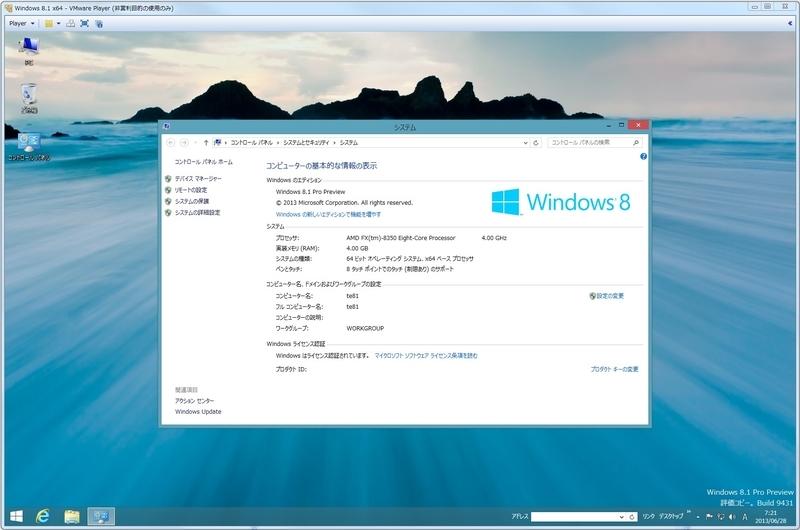This screenshot has height=530, width=800.
Task: Go up one level in Control Panel
Action: tap(206, 143)
